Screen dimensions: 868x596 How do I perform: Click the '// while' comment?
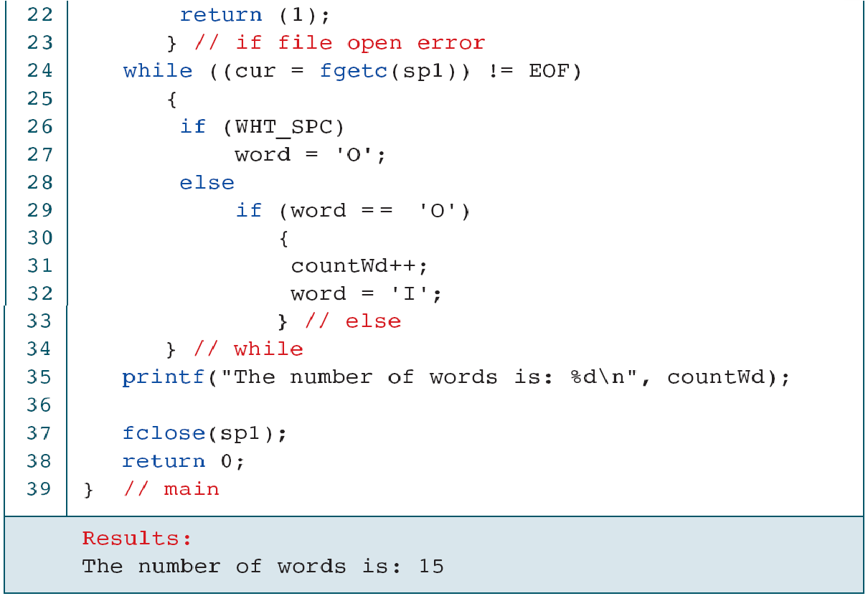click(249, 349)
